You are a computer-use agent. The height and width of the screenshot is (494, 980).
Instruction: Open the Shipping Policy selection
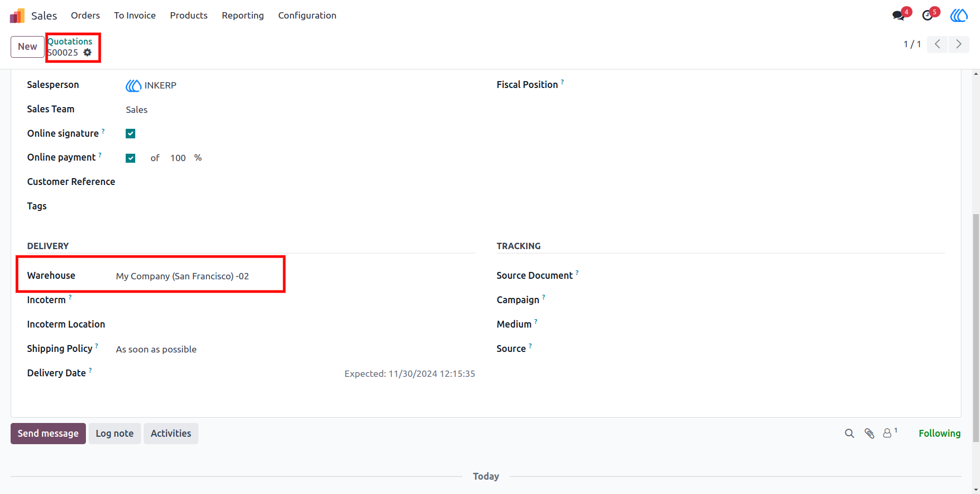pos(295,349)
